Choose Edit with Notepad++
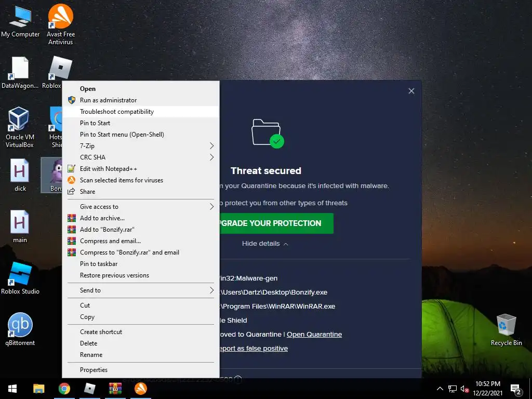The width and height of the screenshot is (532, 399). (141, 169)
